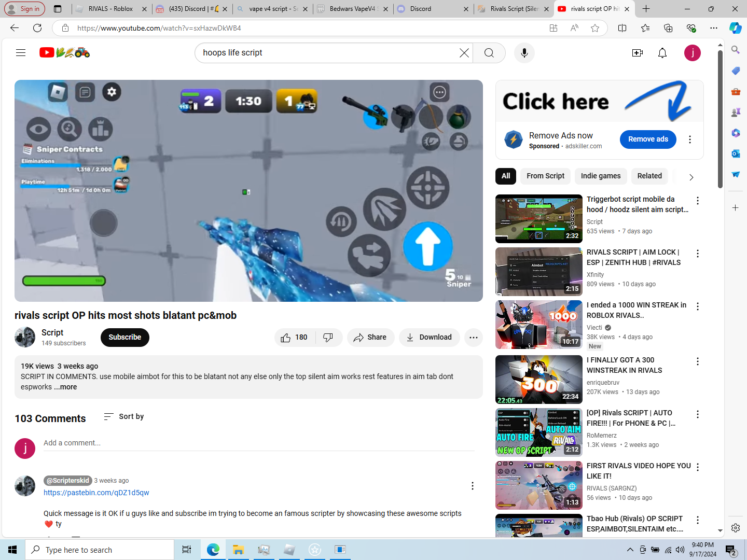Click the video player to pause

pyautogui.click(x=248, y=191)
